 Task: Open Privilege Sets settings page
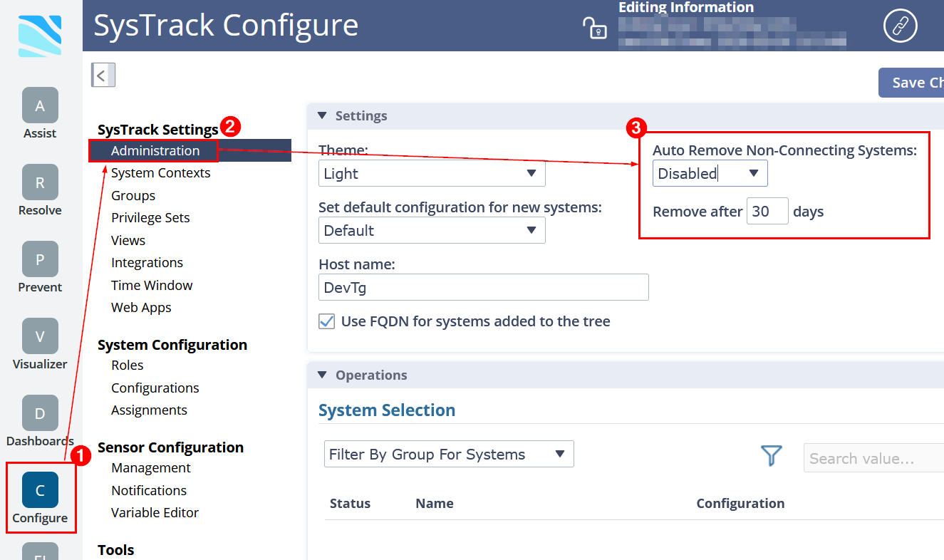pyautogui.click(x=150, y=218)
